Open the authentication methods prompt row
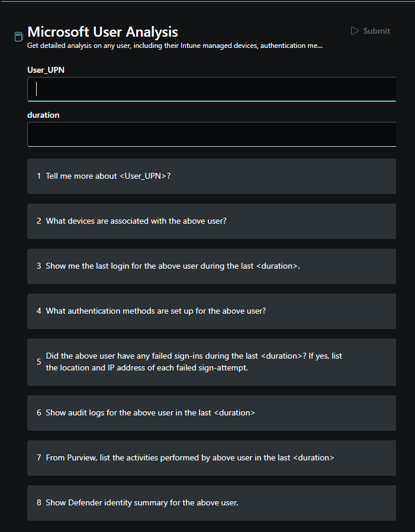Viewport: 415px width, 532px height. pyautogui.click(x=212, y=311)
